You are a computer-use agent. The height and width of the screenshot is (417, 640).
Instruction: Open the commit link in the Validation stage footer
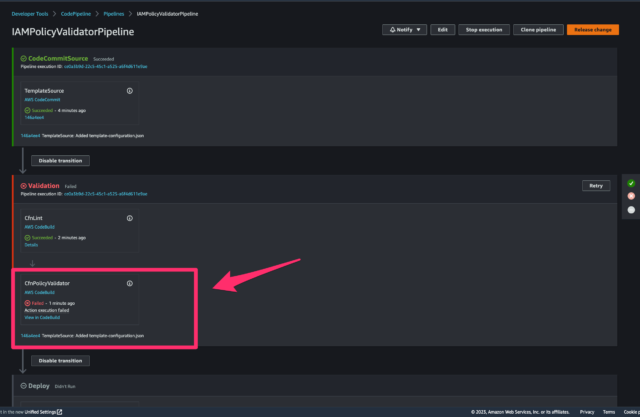point(30,336)
